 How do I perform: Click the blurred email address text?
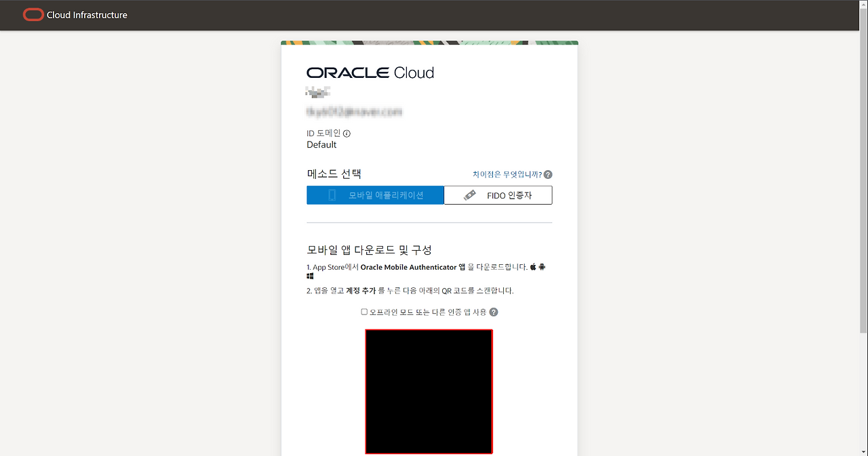click(355, 111)
